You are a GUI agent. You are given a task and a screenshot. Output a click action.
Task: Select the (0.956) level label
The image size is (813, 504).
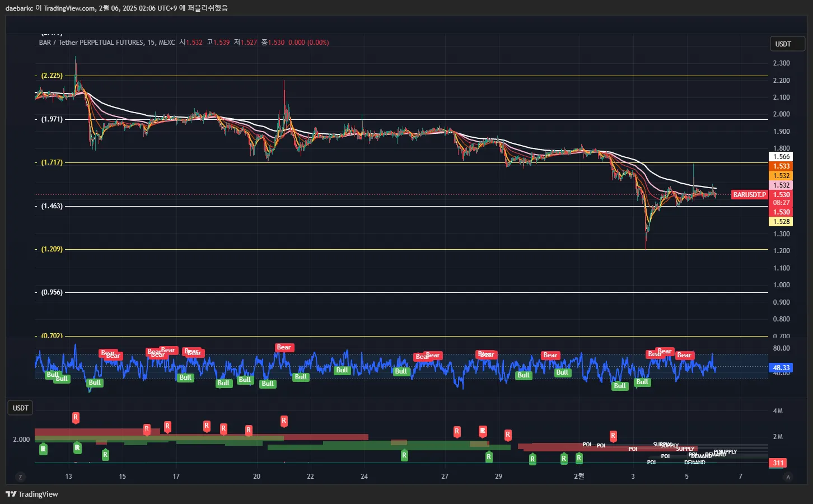point(52,292)
